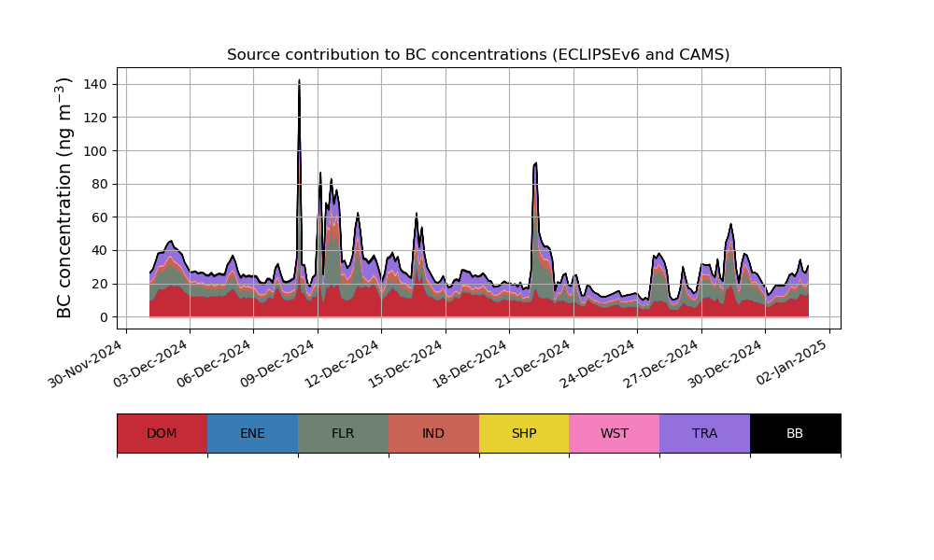The height and width of the screenshot is (560, 934).
Task: Click the second-highest peak near 90
Action: [x=535, y=164]
